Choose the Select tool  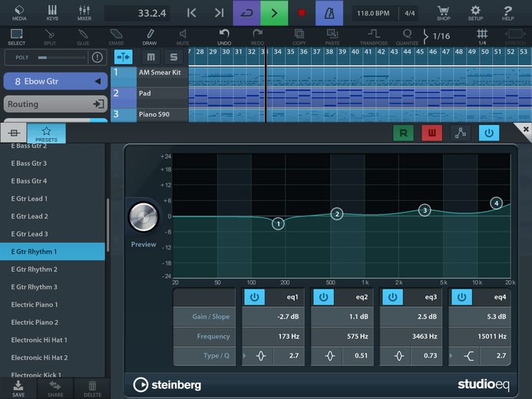16,37
